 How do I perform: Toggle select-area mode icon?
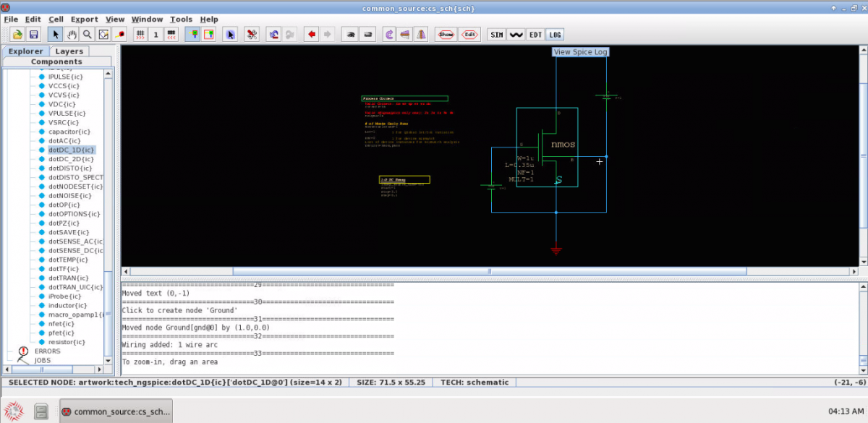(x=208, y=34)
